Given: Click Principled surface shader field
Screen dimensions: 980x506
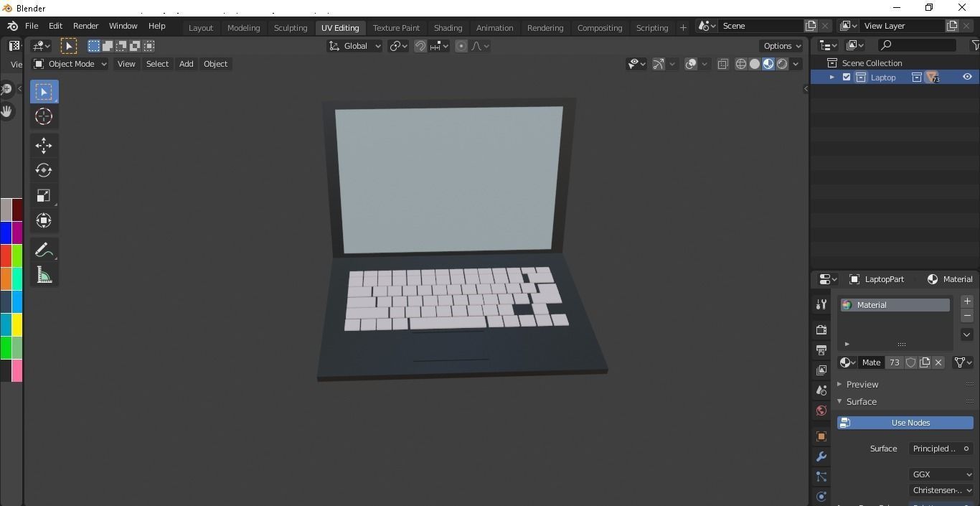Looking at the screenshot, I should (941, 449).
